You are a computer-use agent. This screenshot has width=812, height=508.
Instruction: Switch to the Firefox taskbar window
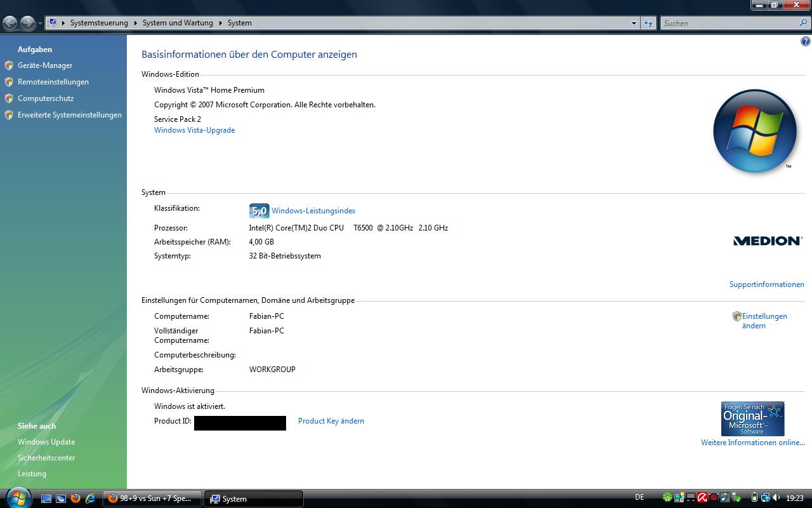152,498
